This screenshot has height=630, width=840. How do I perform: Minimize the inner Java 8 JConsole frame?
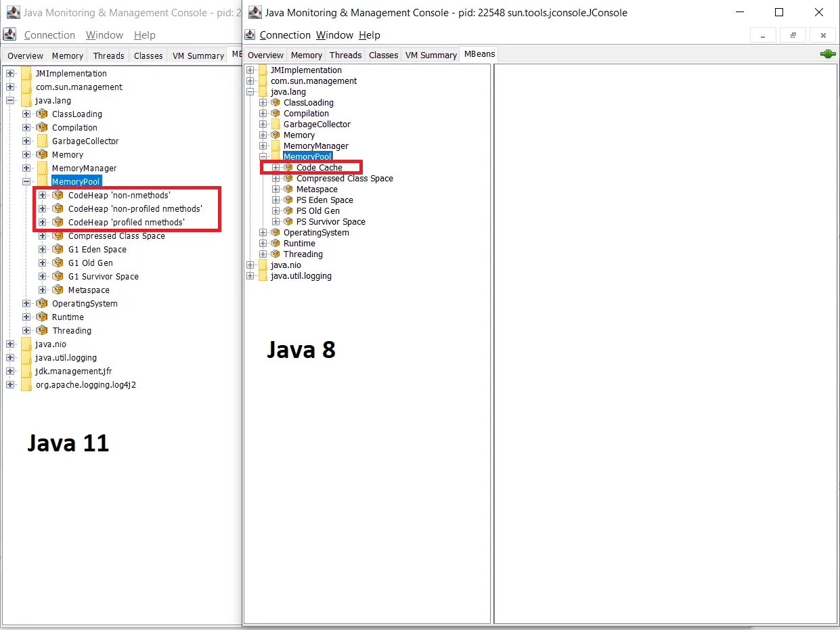pos(763,35)
